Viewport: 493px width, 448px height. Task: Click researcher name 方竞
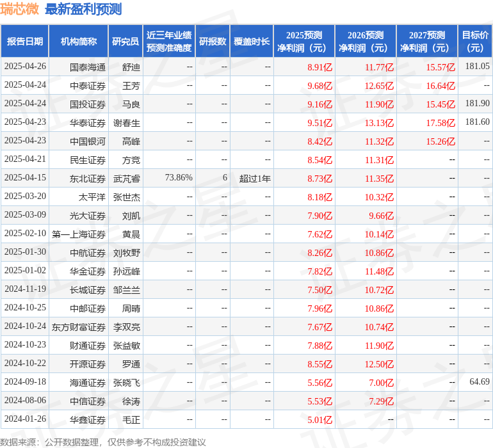(131, 160)
